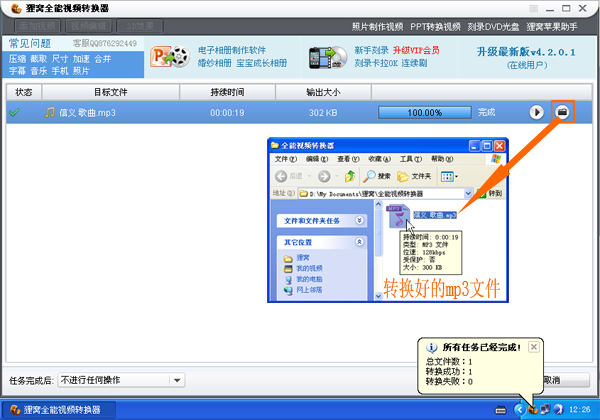600x420 pixels.
Task: Click the 添加视频 button
Action: (38, 26)
